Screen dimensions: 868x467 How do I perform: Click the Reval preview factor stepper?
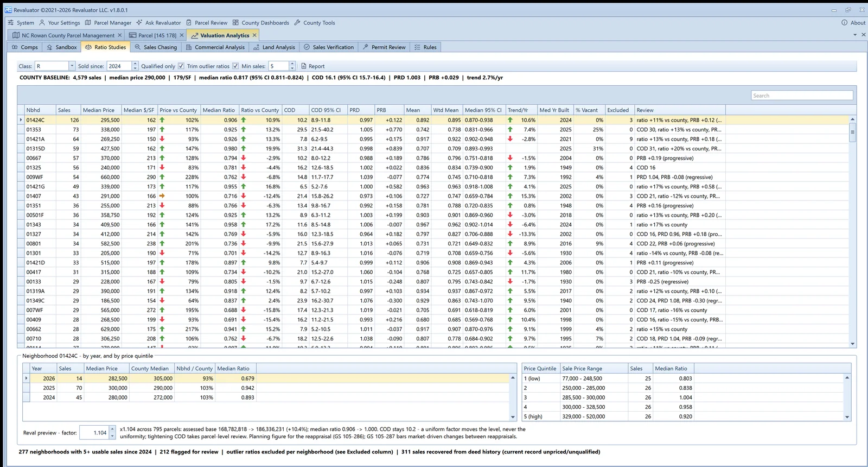112,433
